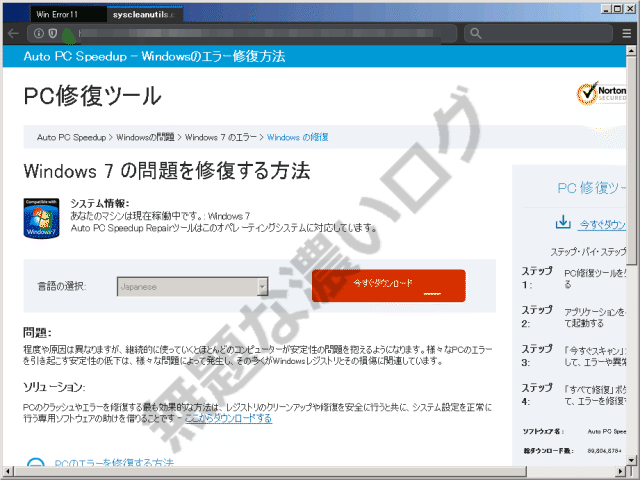The image size is (640, 480).
Task: Open the Windowsの問題 breadcrumb
Action: pyautogui.click(x=145, y=138)
